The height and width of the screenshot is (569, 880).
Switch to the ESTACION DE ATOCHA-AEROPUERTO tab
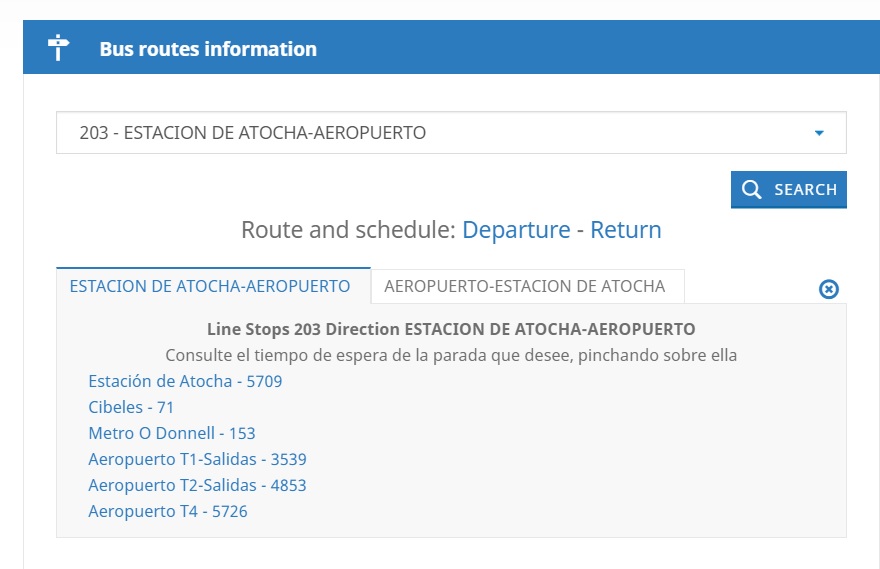pos(210,286)
